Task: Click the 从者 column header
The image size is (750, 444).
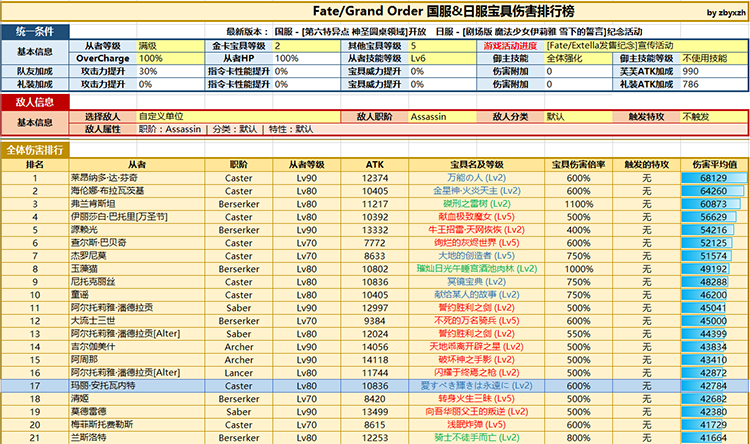Action: pos(137,165)
